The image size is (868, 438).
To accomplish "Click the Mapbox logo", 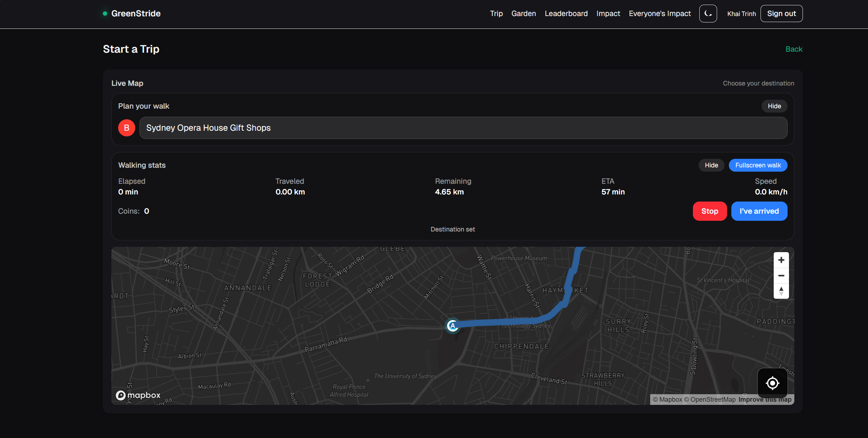I will tap(138, 395).
